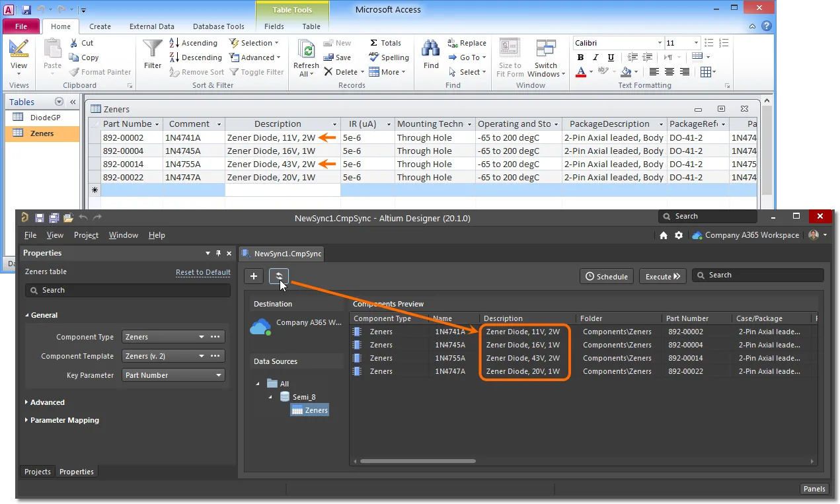
Task: Click center text alignment icon in Access
Action: coord(669,72)
